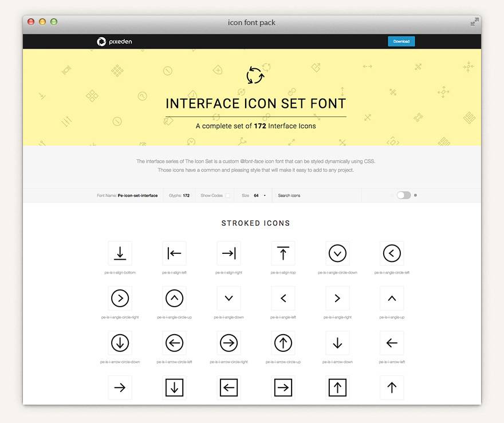Click the align-left arrow icon
The width and height of the screenshot is (504, 423).
(x=174, y=253)
